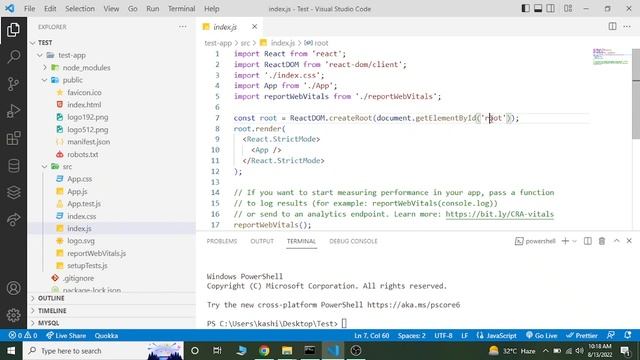This screenshot has height=360, width=640.
Task: Open the Search view in activity bar
Action: pos(13,56)
